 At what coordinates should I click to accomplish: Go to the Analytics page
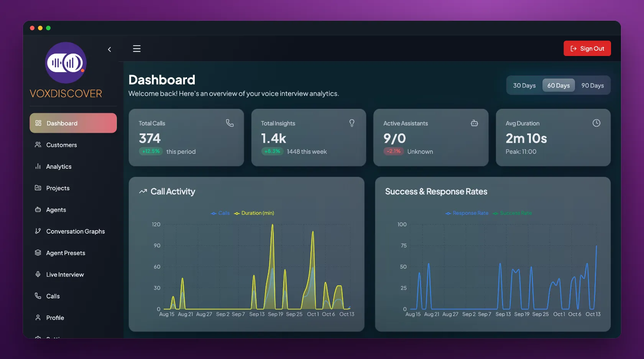(73, 166)
